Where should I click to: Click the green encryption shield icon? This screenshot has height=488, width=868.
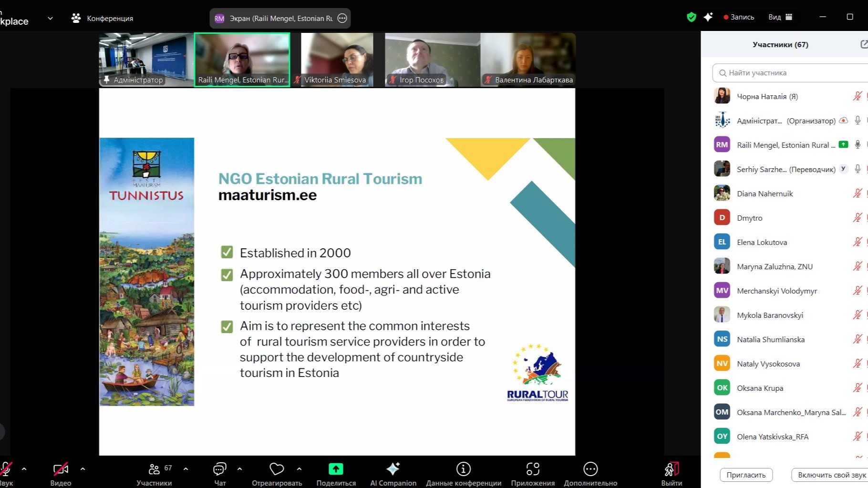click(691, 17)
